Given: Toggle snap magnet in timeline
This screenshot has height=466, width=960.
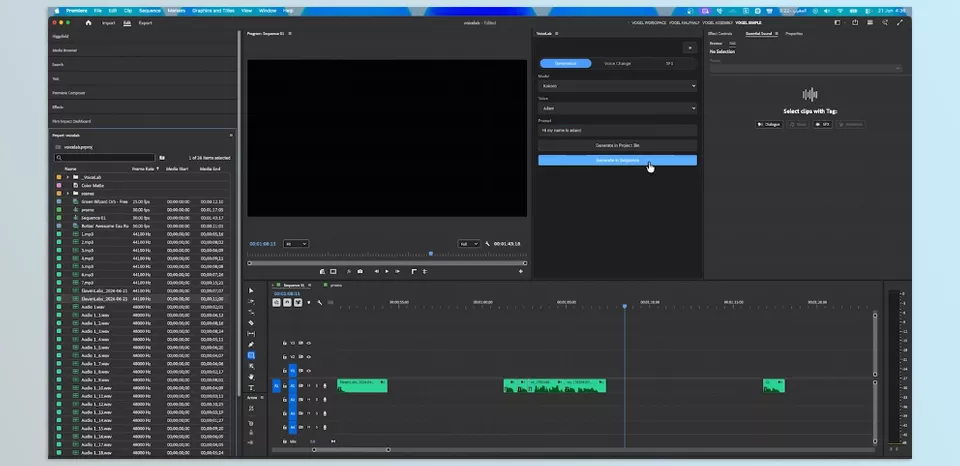Looking at the screenshot, I should 287,303.
